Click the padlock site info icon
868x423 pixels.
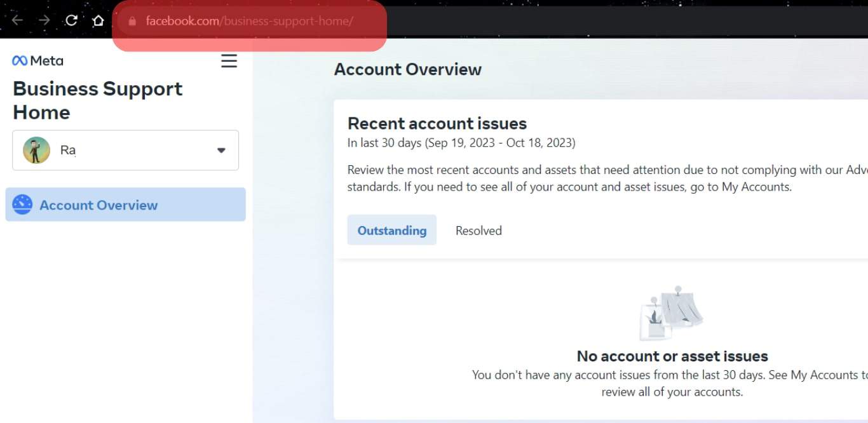tap(132, 21)
